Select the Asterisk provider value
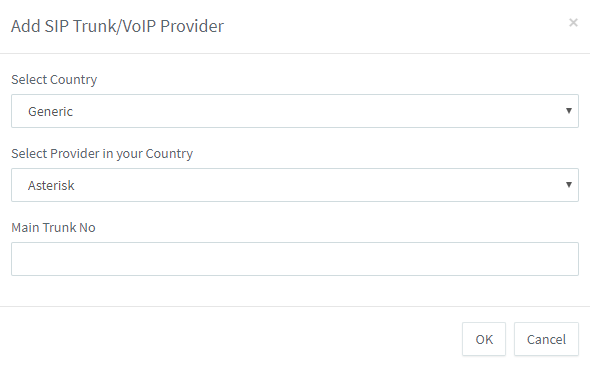 tap(51, 185)
